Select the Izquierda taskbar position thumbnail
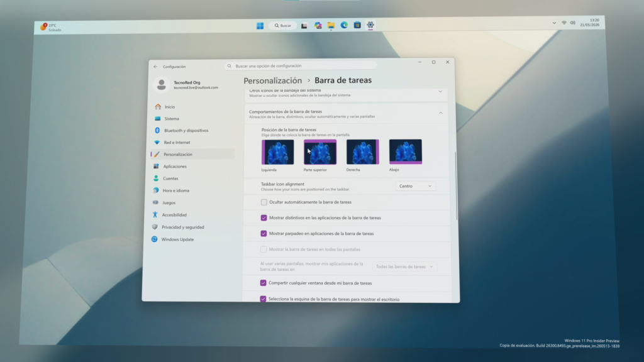This screenshot has height=362, width=644. point(277,152)
